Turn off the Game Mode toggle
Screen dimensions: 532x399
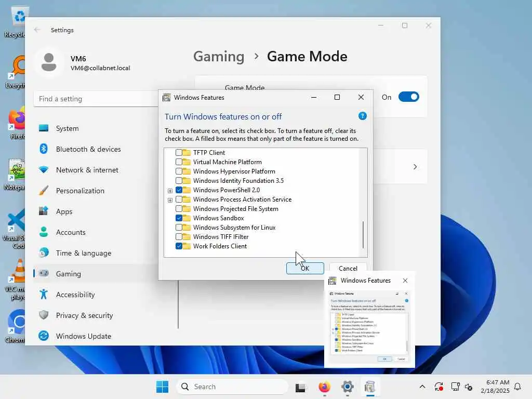(x=409, y=97)
